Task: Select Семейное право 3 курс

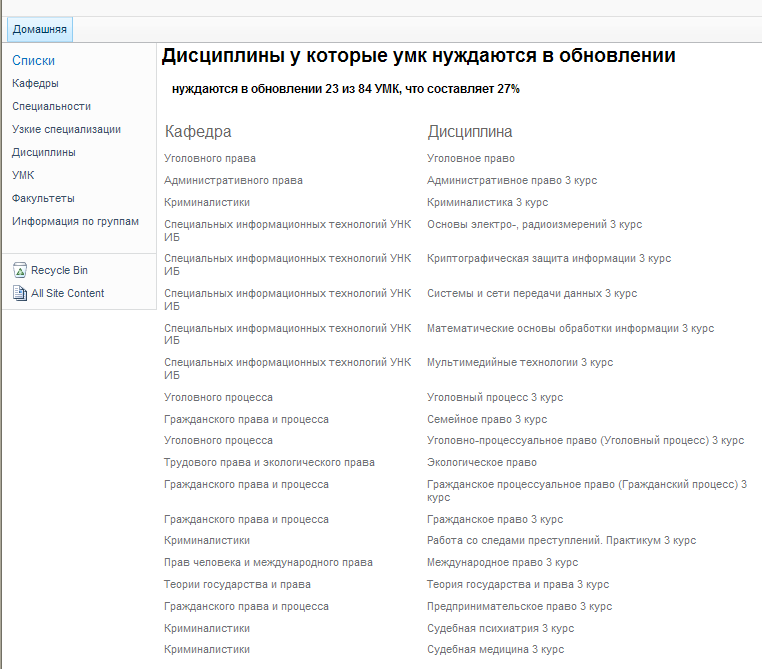Action: [487, 419]
